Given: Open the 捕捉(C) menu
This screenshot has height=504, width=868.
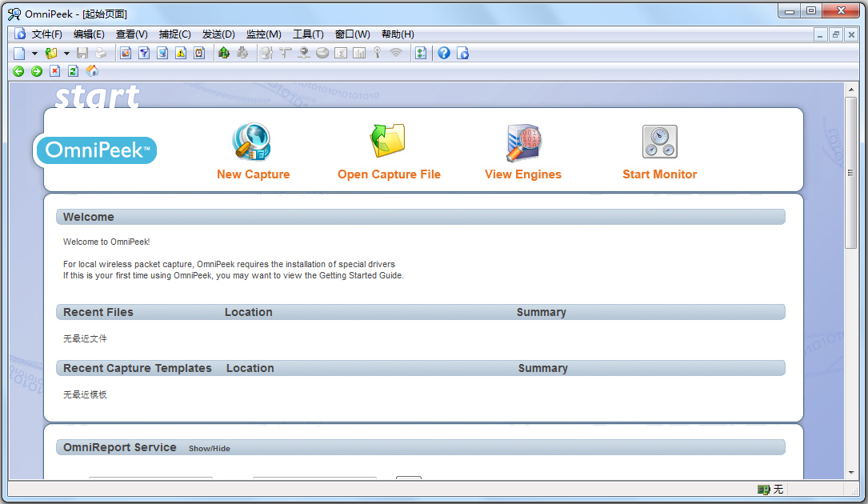Looking at the screenshot, I should pos(174,34).
